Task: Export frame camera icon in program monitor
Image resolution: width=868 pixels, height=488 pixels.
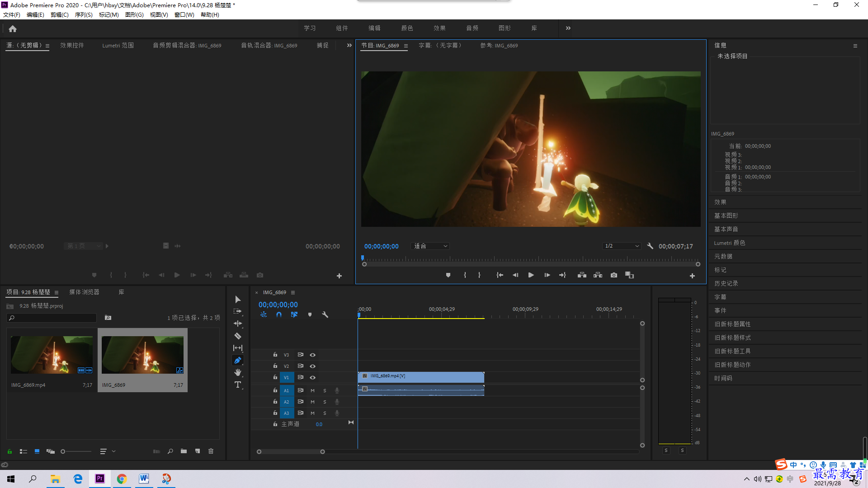Action: (x=614, y=275)
